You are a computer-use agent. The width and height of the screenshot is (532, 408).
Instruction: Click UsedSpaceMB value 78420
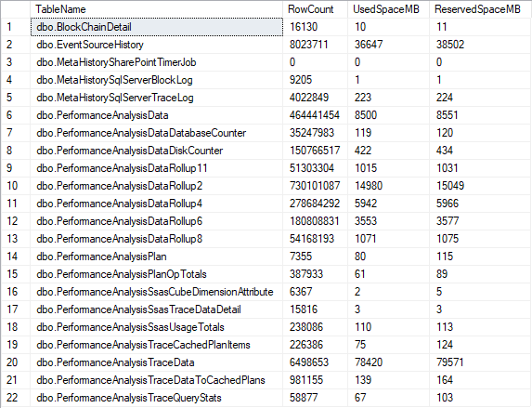388,362
